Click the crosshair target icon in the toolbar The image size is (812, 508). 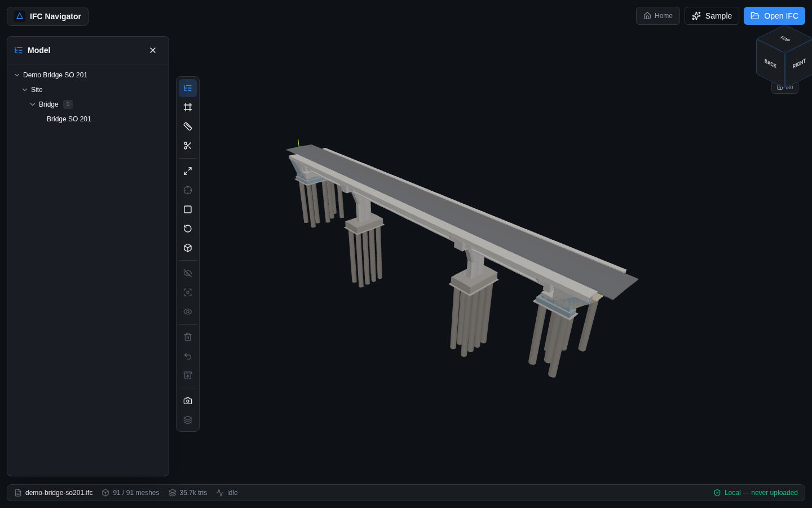point(188,190)
